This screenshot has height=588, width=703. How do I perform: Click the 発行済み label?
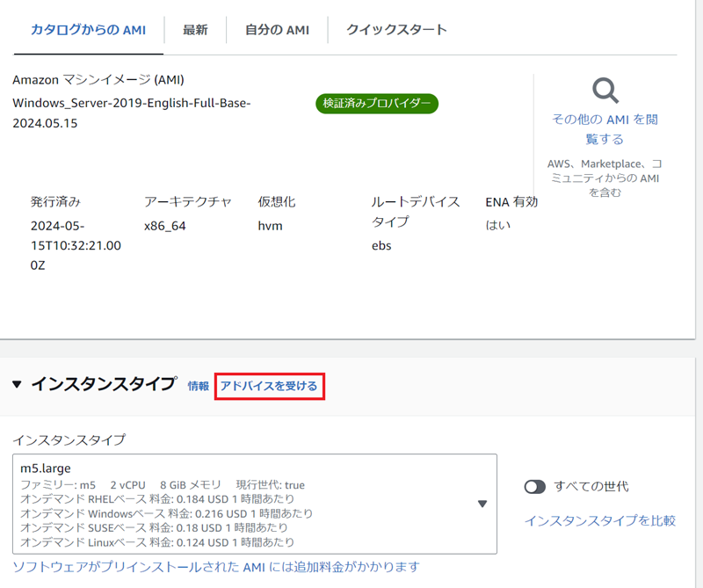[55, 202]
